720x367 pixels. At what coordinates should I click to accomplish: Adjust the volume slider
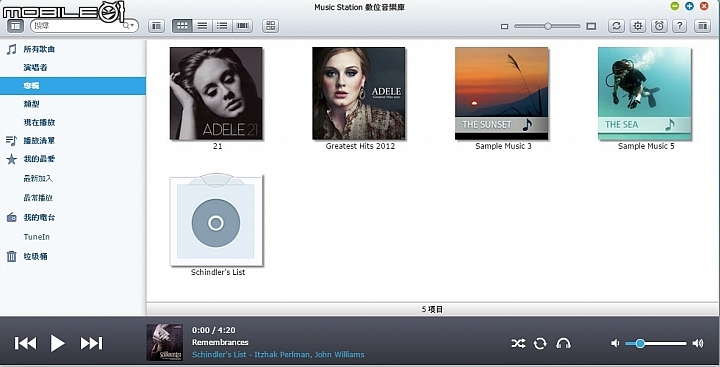[x=656, y=343]
